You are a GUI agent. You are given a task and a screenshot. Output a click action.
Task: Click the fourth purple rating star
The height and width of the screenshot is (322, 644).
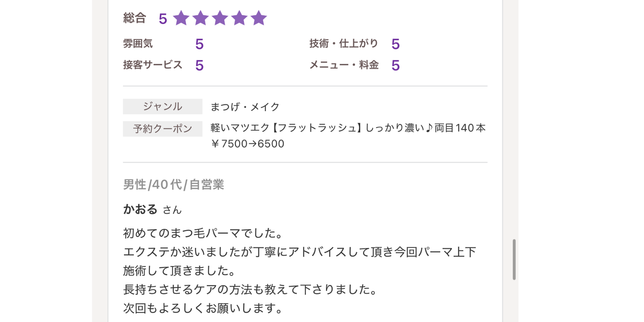[x=239, y=18]
